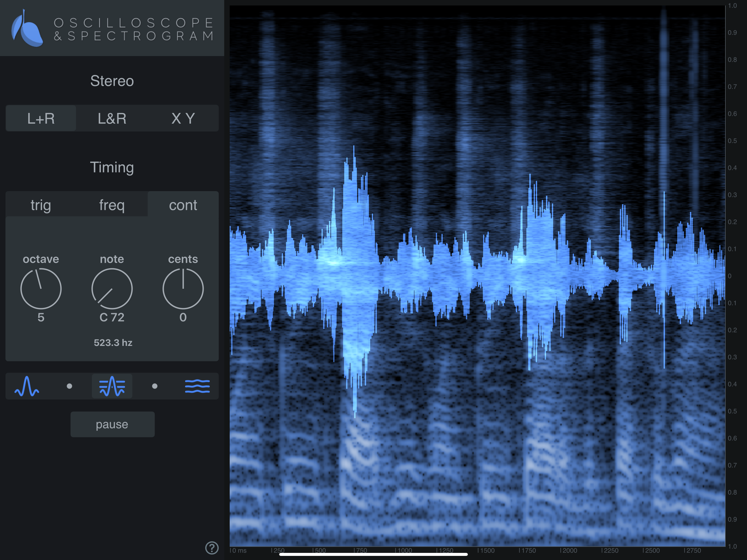This screenshot has width=747, height=560.
Task: Select the combined waveform and spectrogram icon
Action: (x=112, y=386)
